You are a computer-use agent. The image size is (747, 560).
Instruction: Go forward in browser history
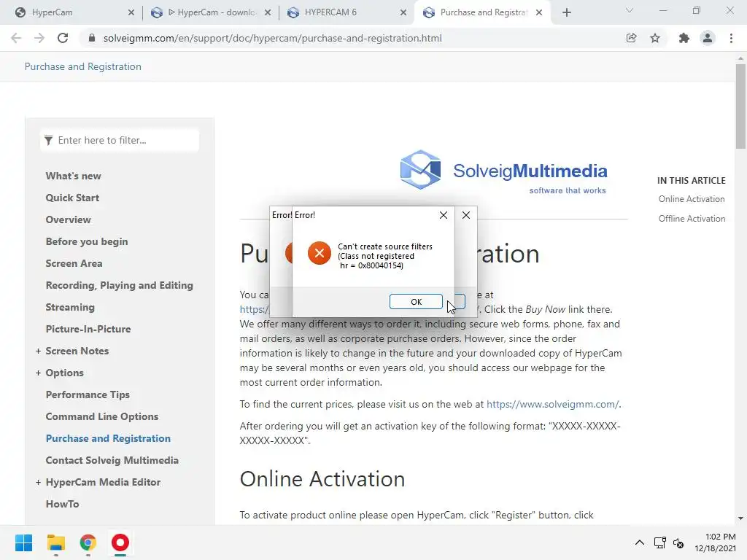click(x=39, y=38)
